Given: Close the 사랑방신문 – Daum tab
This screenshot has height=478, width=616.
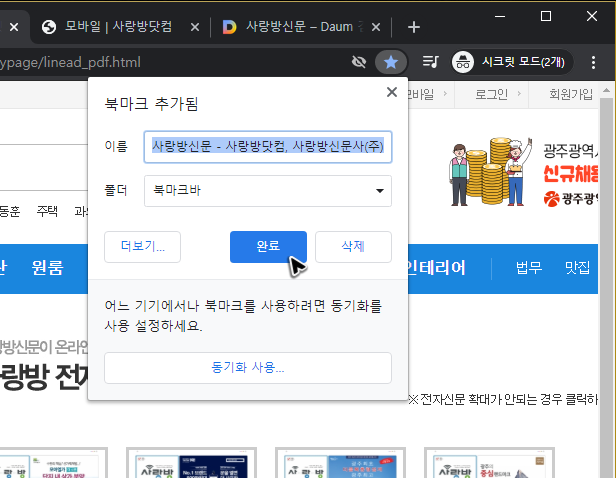Looking at the screenshot, I should tap(376, 27).
